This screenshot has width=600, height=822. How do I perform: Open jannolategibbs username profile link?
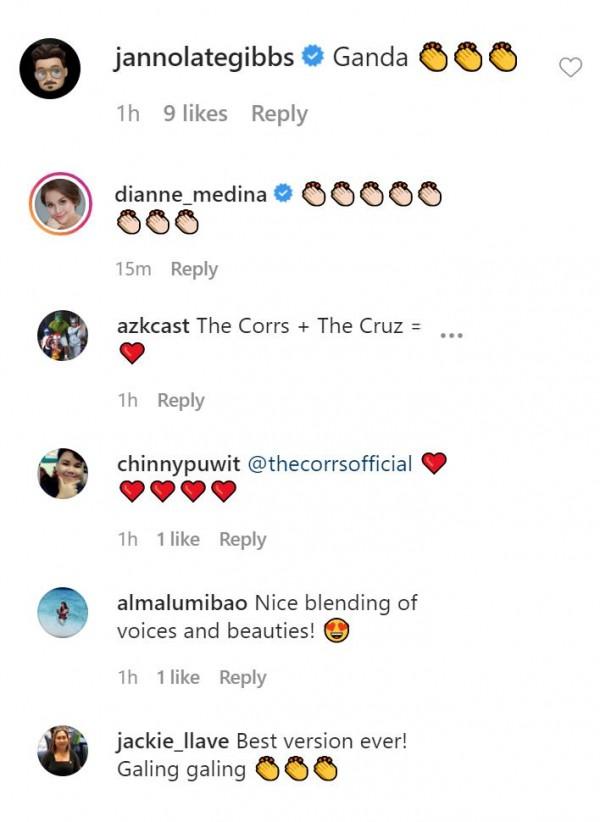click(205, 58)
